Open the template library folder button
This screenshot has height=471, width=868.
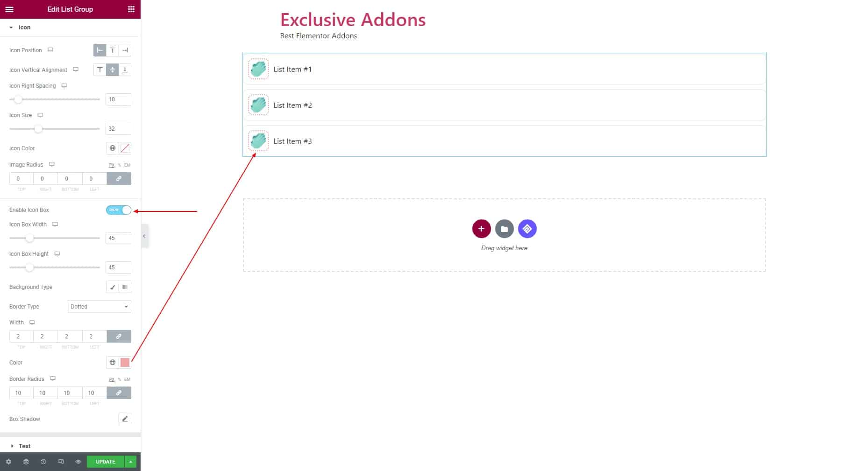point(504,229)
